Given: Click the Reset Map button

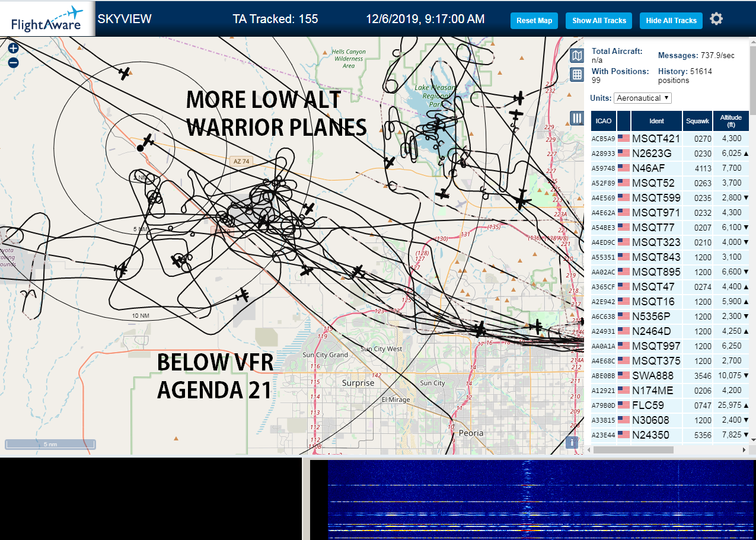Looking at the screenshot, I should pos(534,21).
